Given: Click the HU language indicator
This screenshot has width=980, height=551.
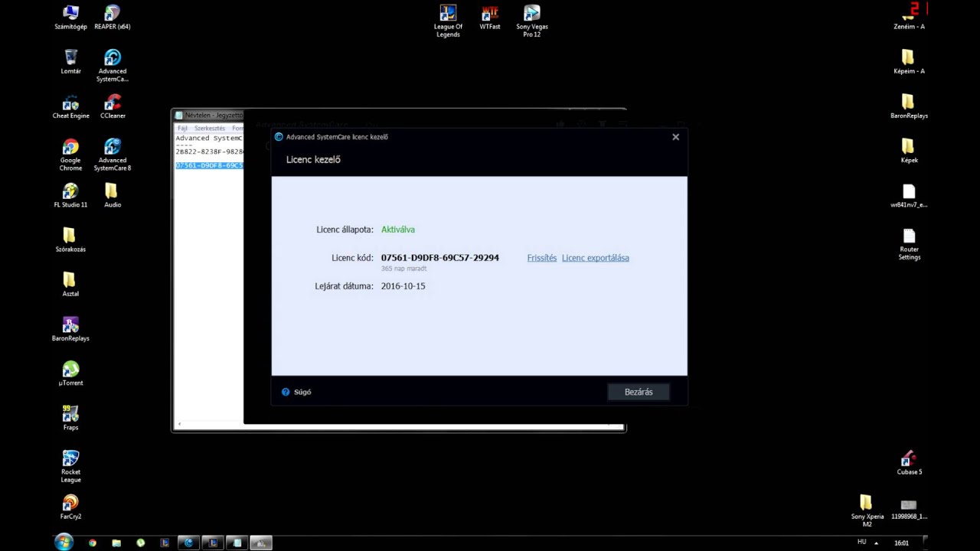Looking at the screenshot, I should [x=861, y=542].
